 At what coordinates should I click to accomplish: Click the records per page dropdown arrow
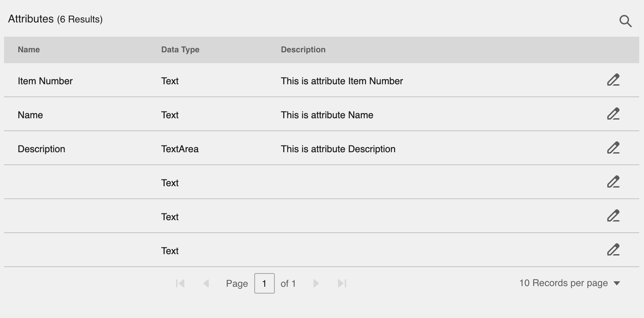click(x=617, y=283)
